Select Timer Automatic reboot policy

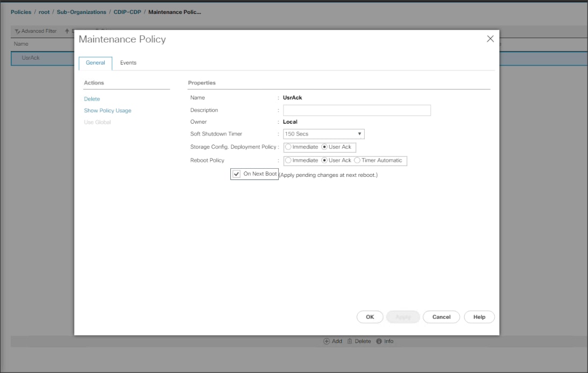pyautogui.click(x=357, y=161)
